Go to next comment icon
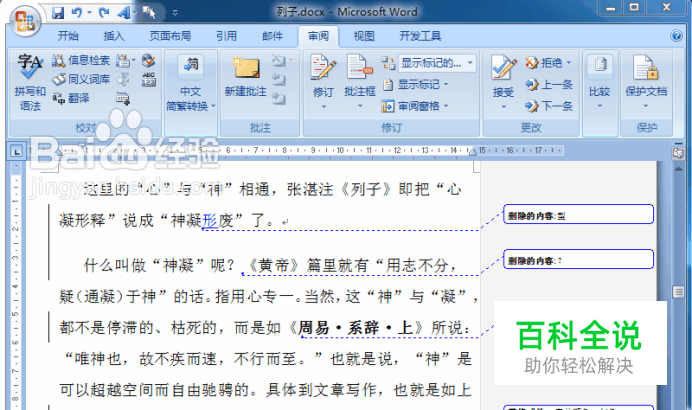The image size is (692, 410). (278, 98)
